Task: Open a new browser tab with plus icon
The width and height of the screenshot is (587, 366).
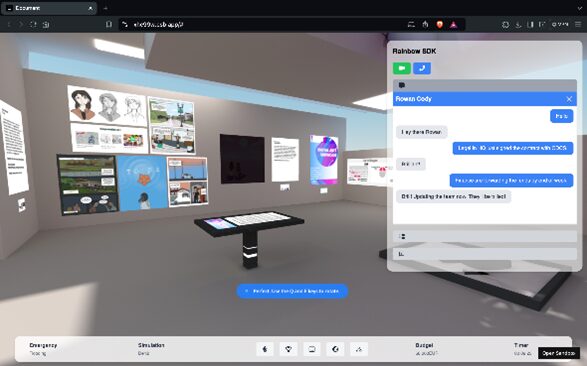Action: point(106,8)
